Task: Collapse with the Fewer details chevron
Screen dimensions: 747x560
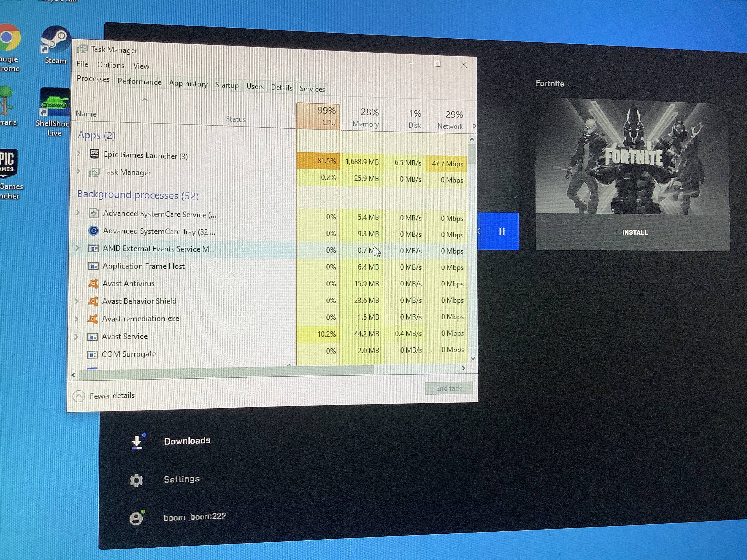Action: tap(79, 396)
